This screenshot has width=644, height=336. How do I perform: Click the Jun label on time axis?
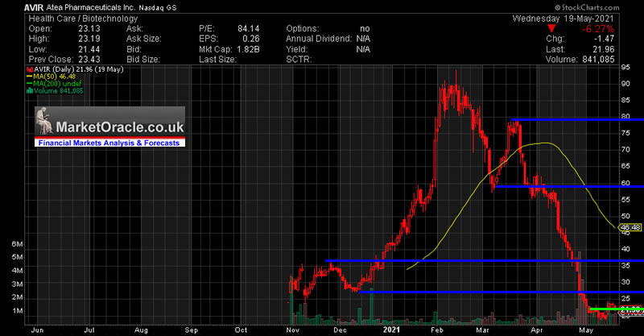pos(37,330)
